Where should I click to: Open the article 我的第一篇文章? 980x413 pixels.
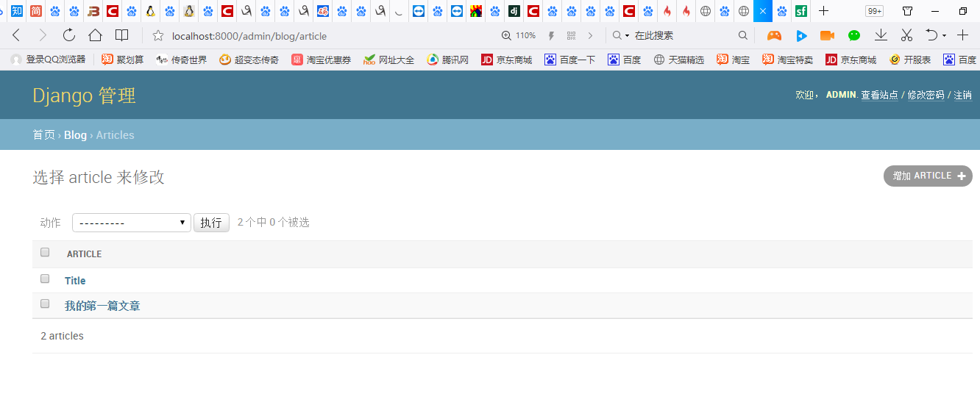(102, 306)
